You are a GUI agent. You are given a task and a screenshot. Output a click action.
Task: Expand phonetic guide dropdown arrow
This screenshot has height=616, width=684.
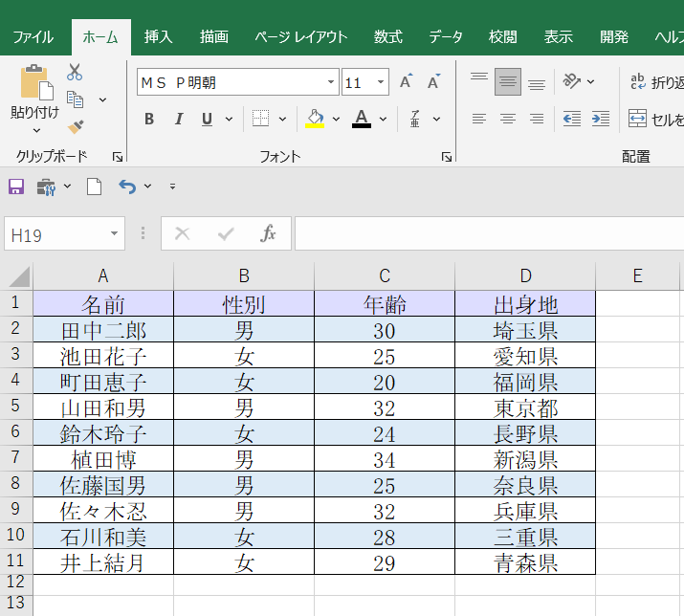click(x=436, y=119)
